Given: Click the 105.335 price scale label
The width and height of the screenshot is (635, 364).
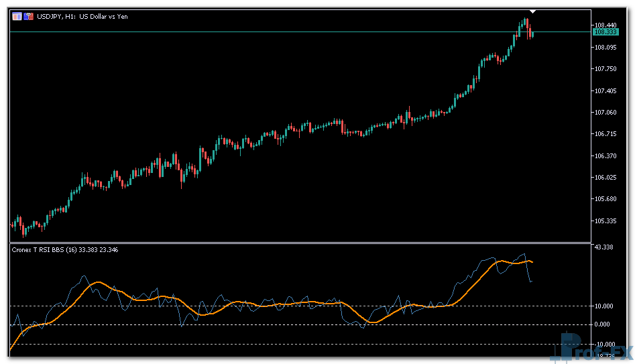Looking at the screenshot, I should pos(605,221).
